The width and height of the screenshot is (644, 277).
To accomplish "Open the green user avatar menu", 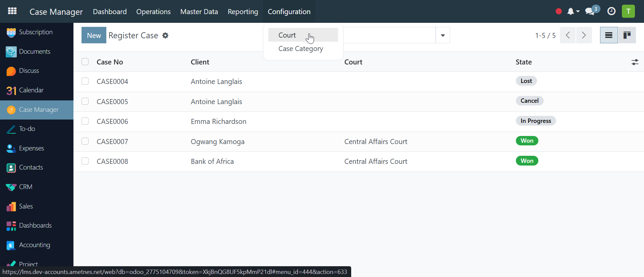I will (628, 11).
